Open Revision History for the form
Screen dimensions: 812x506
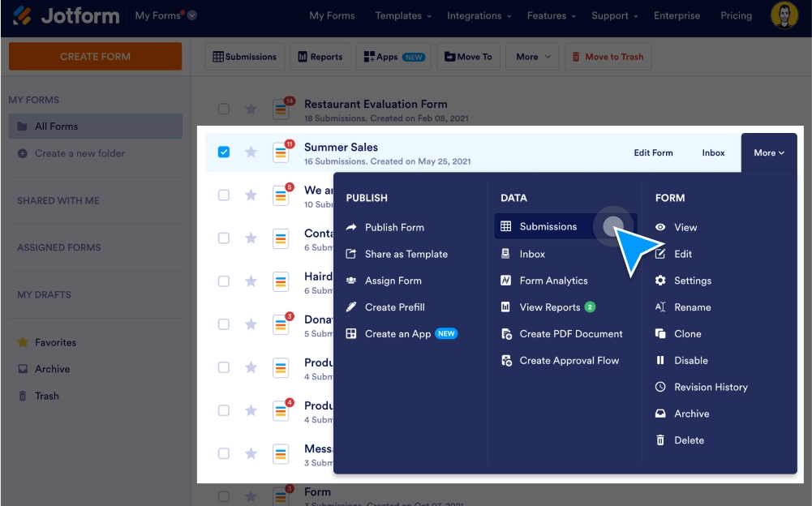click(711, 387)
